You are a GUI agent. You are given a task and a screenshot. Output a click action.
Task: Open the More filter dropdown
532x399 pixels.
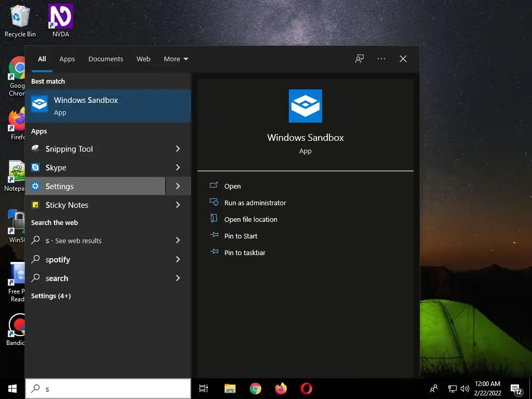coord(176,59)
